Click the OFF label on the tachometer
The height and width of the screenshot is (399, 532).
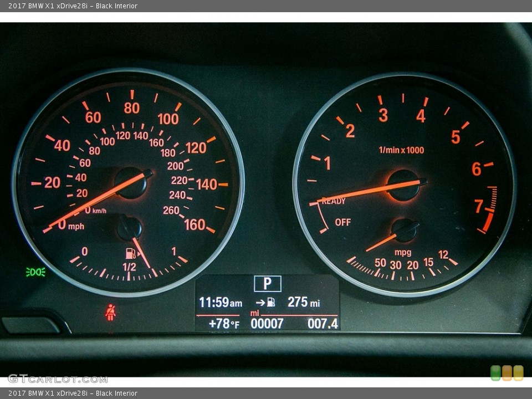pyautogui.click(x=342, y=222)
